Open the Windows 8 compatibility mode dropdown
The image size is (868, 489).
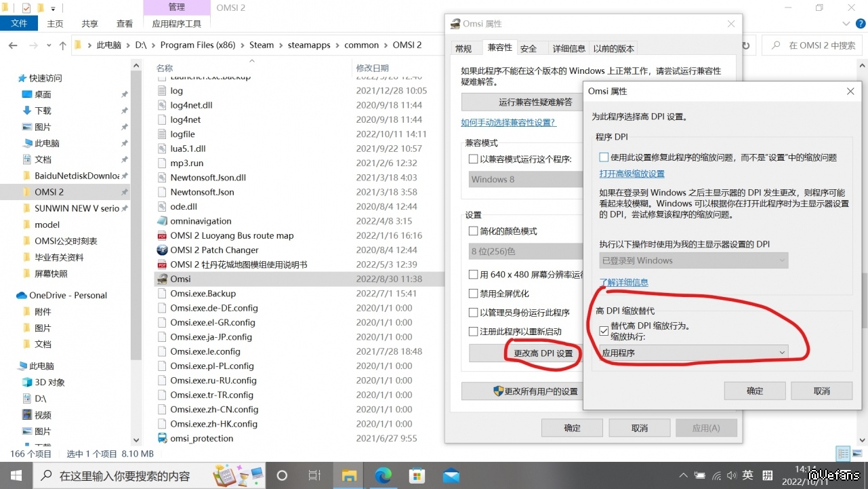(x=526, y=179)
